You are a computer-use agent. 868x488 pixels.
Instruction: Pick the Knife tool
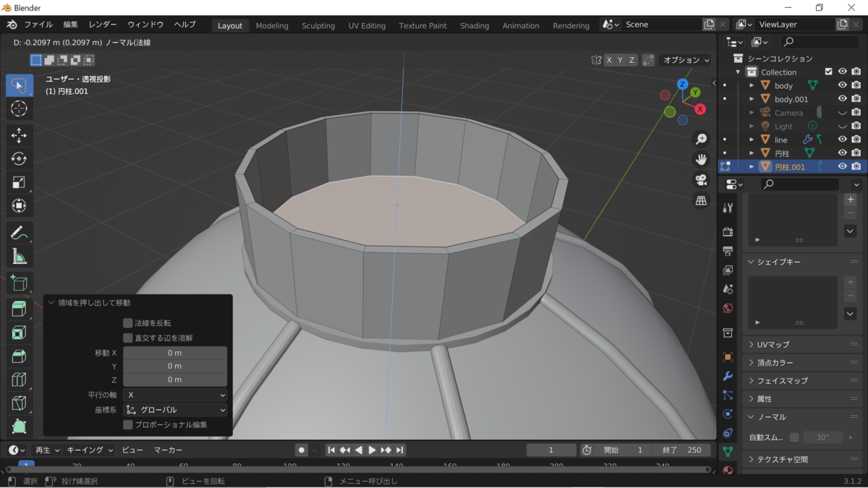[20, 403]
